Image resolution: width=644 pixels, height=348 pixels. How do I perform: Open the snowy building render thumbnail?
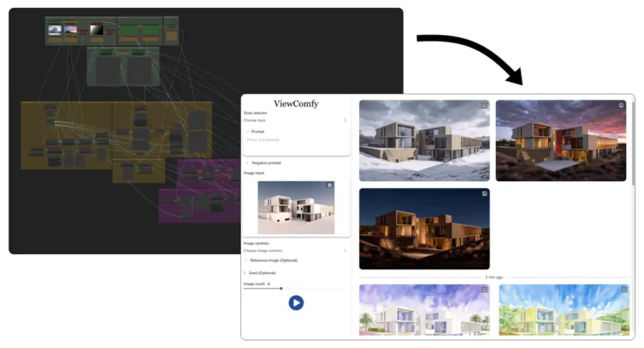tap(424, 140)
